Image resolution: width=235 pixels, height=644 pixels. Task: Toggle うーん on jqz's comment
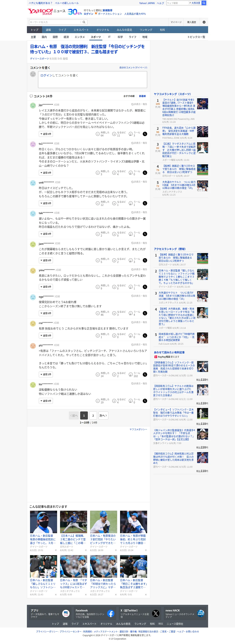(x=134, y=134)
